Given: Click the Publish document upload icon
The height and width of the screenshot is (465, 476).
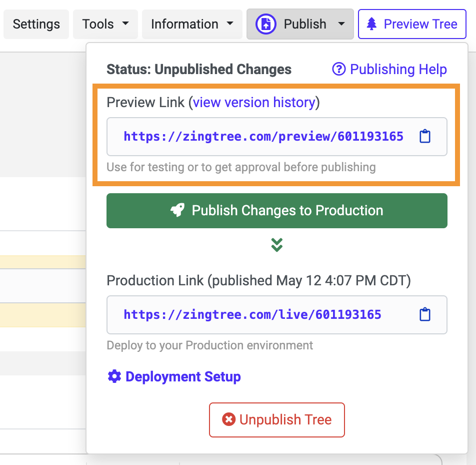Looking at the screenshot, I should click(x=266, y=24).
